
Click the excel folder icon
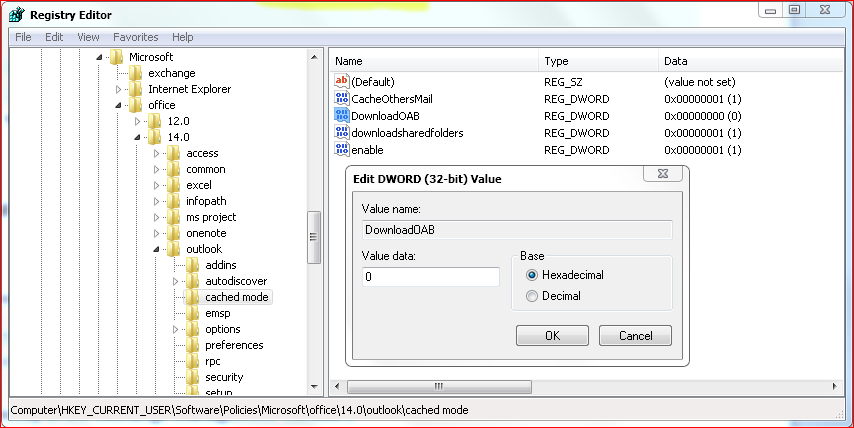174,185
